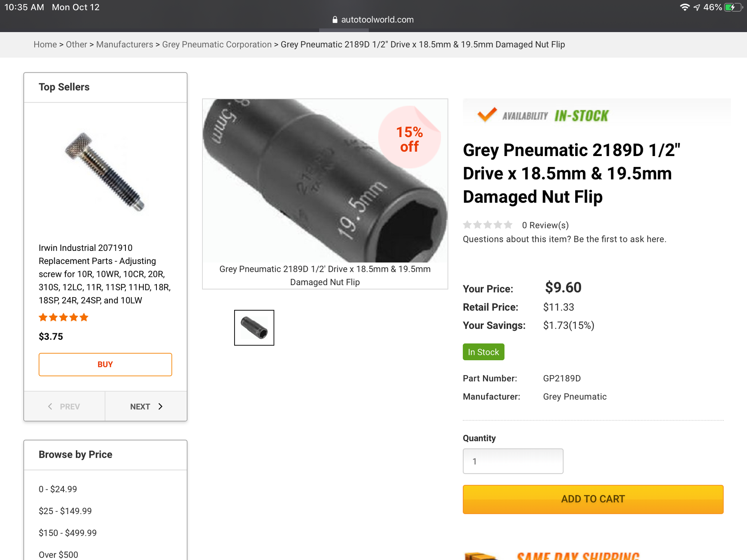The width and height of the screenshot is (747, 560).
Task: Select the socket thumbnail image
Action: click(254, 327)
